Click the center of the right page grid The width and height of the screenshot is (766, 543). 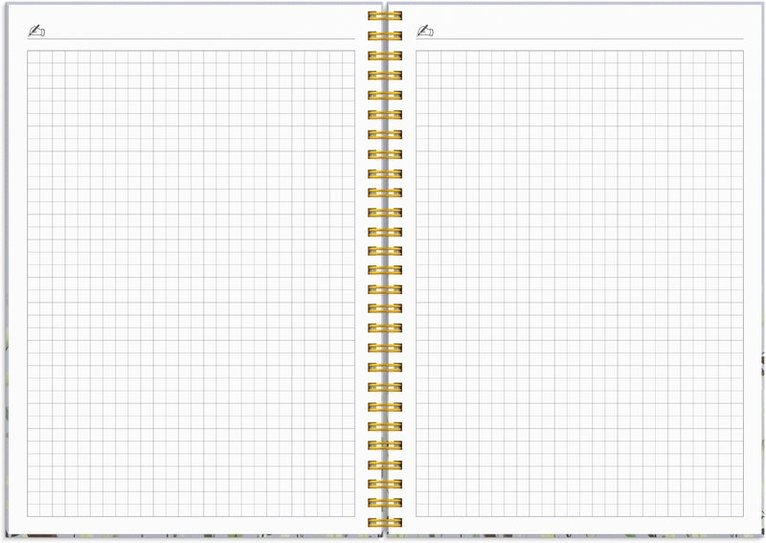(x=580, y=284)
